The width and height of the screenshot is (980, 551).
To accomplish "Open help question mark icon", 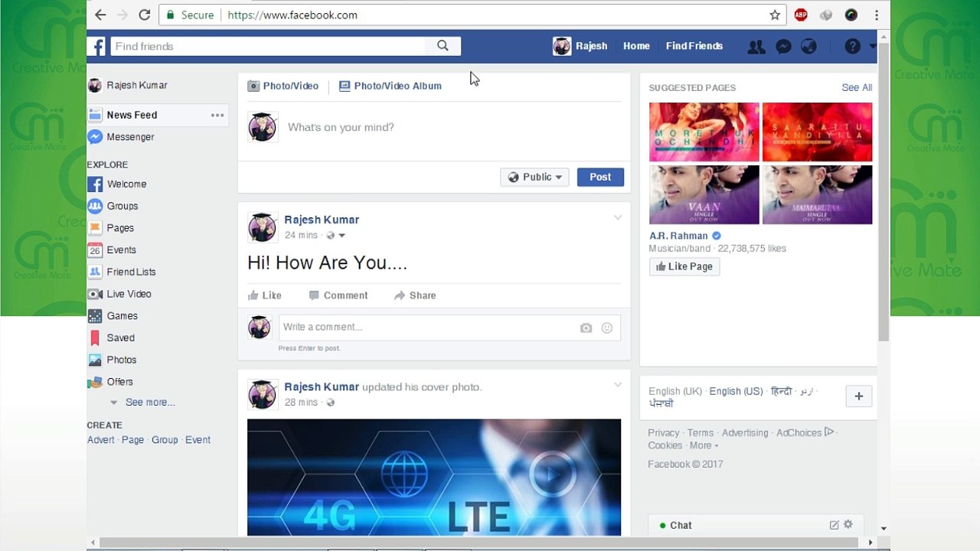I will click(852, 47).
